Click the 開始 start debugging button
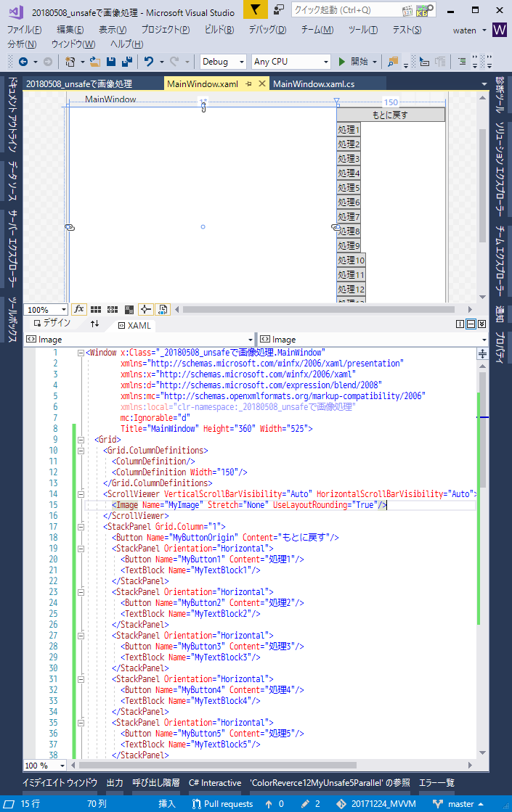The width and height of the screenshot is (512, 812). click(x=353, y=62)
